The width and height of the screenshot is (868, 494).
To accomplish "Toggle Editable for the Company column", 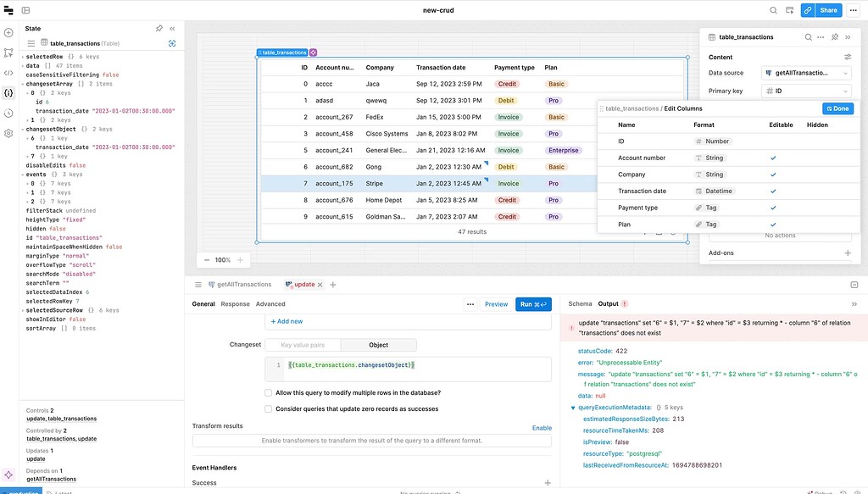I will [773, 175].
